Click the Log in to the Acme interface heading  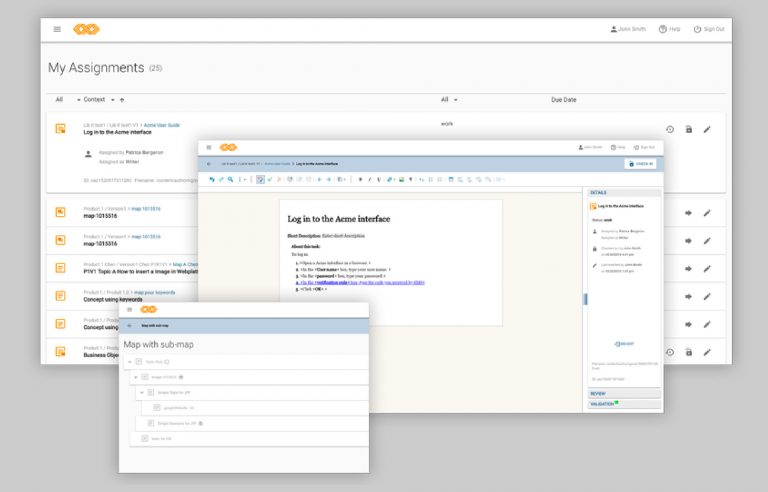pos(338,219)
